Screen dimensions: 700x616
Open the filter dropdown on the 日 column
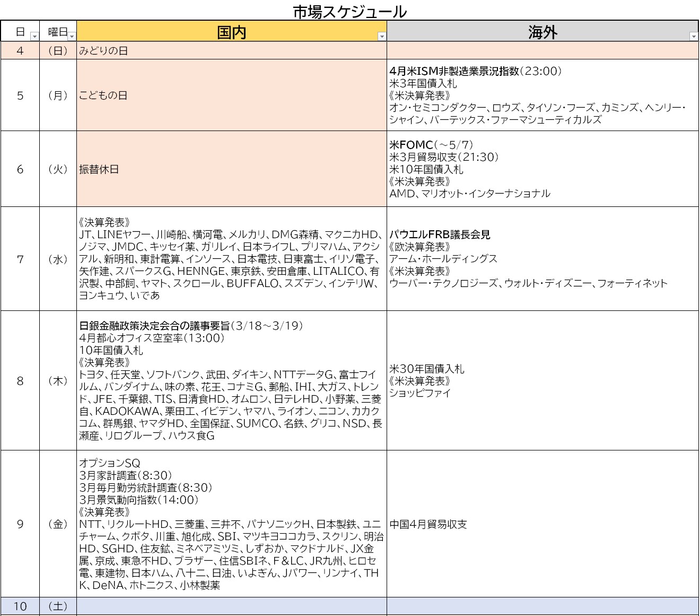[x=34, y=37]
